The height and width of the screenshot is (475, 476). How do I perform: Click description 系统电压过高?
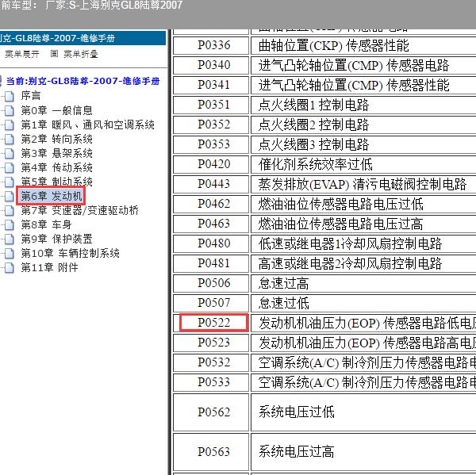(296, 452)
